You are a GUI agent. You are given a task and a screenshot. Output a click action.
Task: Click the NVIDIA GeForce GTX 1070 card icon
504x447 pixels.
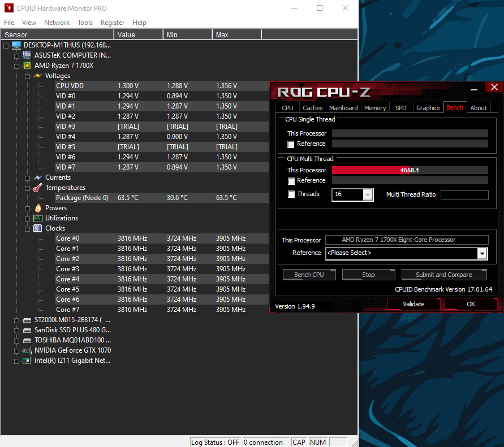click(x=27, y=351)
